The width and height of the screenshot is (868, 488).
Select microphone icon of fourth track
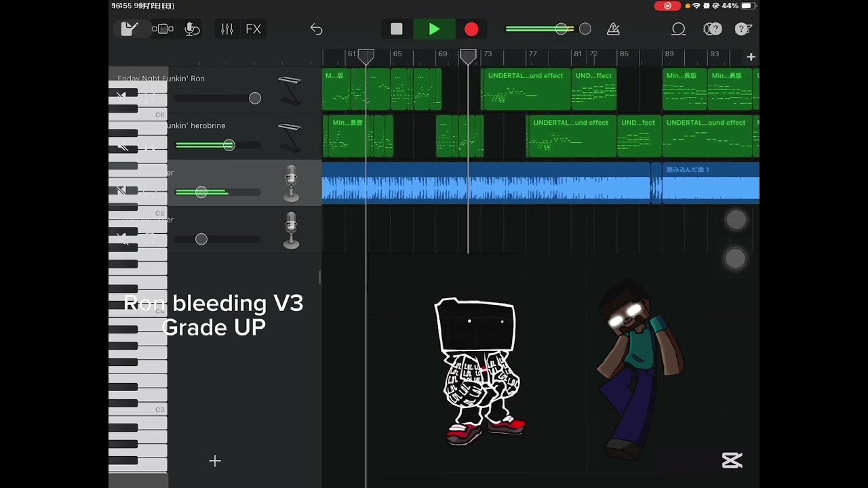(x=291, y=231)
